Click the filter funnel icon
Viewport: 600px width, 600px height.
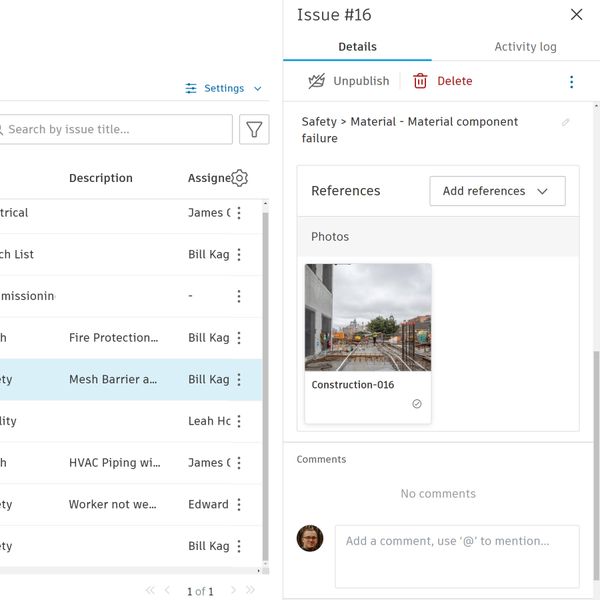click(x=255, y=129)
